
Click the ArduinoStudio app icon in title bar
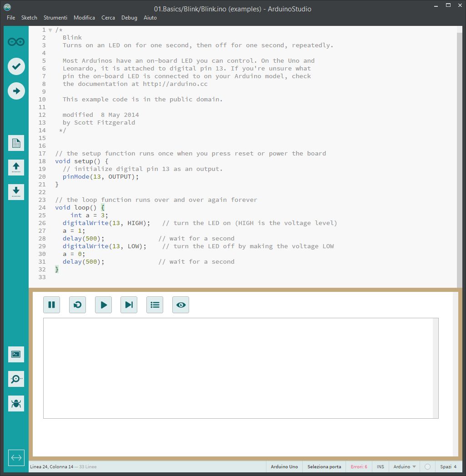click(x=7, y=7)
